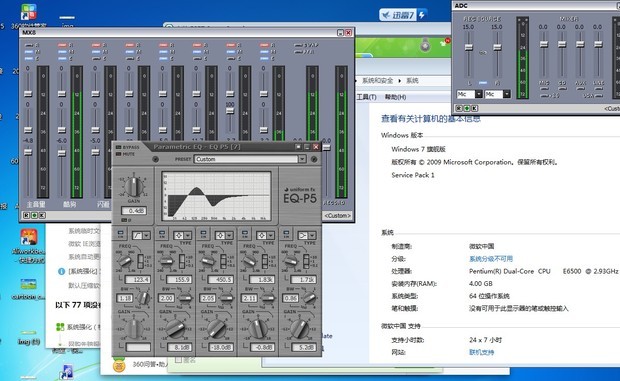Image resolution: width=620 pixels, height=381 pixels.
Task: Toggle the phase switch under EQ master gain
Action: coord(124,220)
